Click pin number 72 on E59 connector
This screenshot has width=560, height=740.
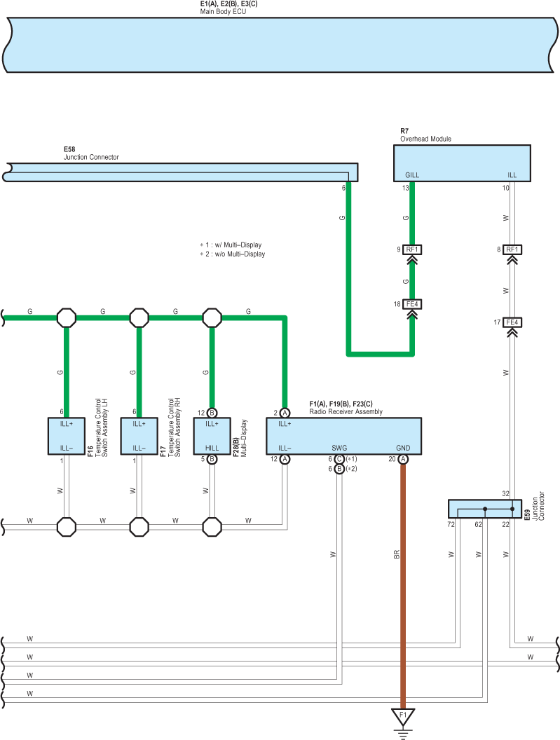(x=451, y=524)
